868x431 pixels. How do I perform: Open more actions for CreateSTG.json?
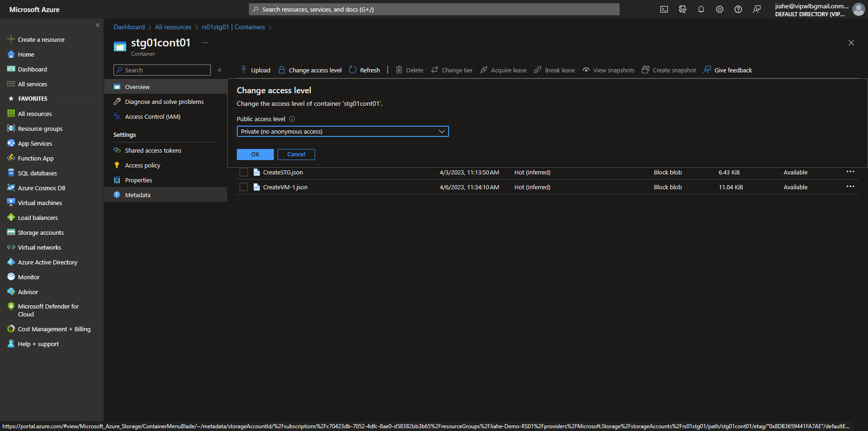850,172
